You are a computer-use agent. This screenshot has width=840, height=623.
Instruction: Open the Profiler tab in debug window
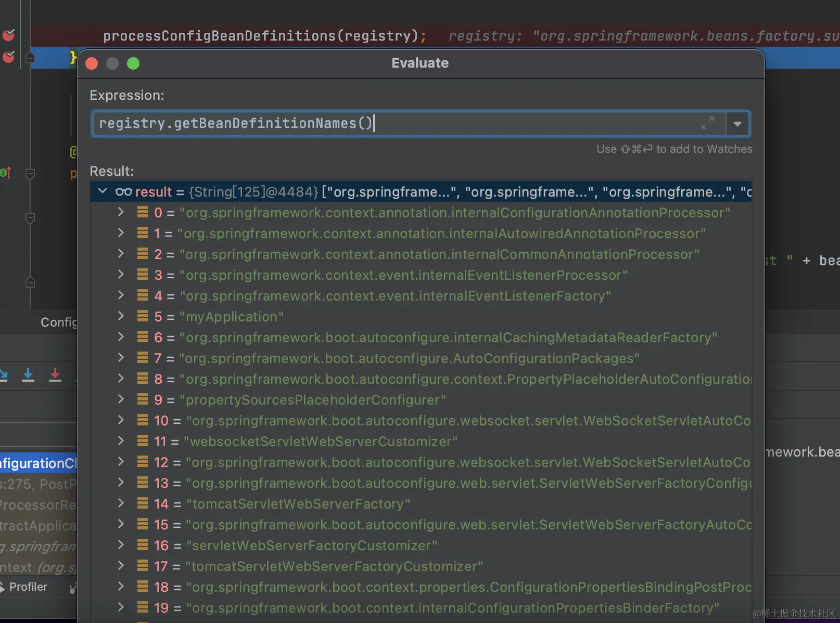28,587
